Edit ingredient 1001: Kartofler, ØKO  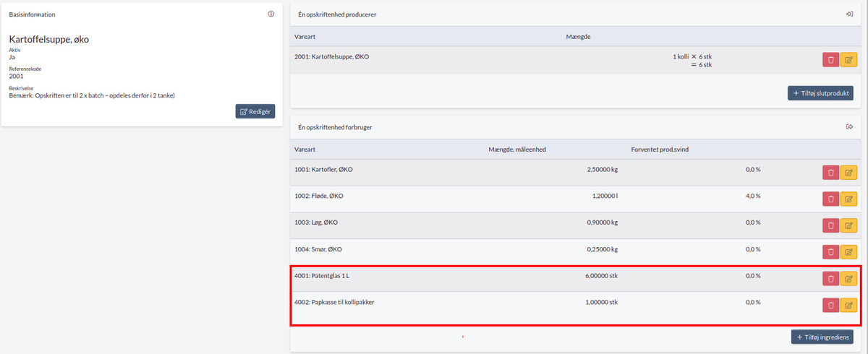click(x=848, y=173)
